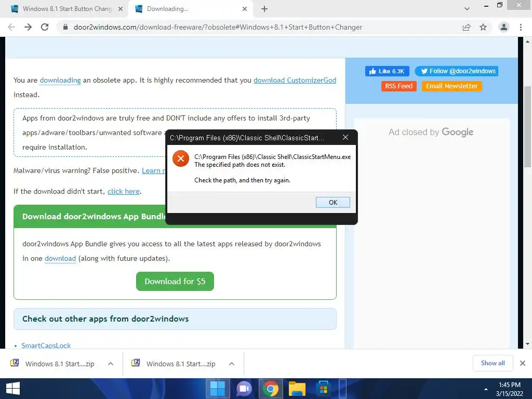Image resolution: width=532 pixels, height=399 pixels.
Task: Click Show all downloads button
Action: pos(493,363)
